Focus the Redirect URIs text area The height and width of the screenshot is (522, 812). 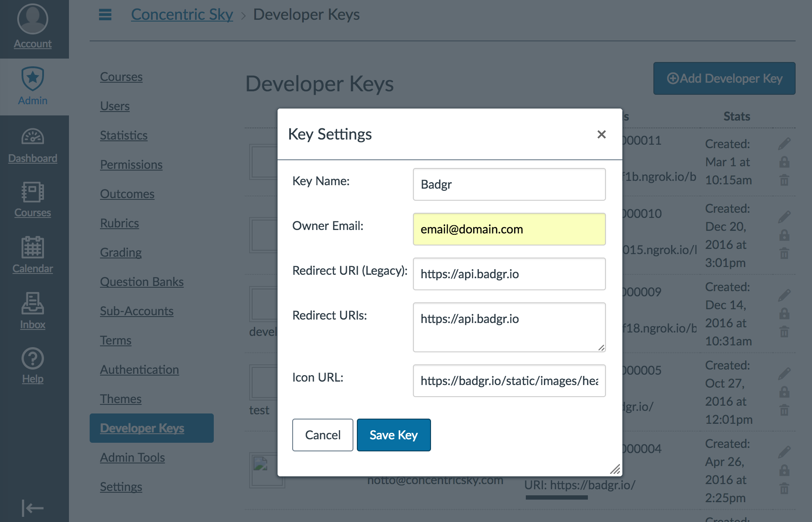pos(509,327)
